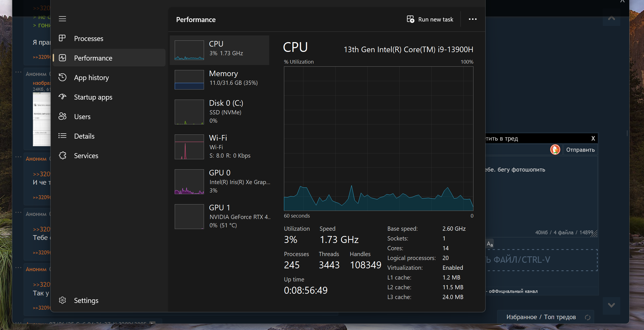644x330 pixels.
Task: Open the Избранное / Топ тредов link
Action: coord(541,317)
